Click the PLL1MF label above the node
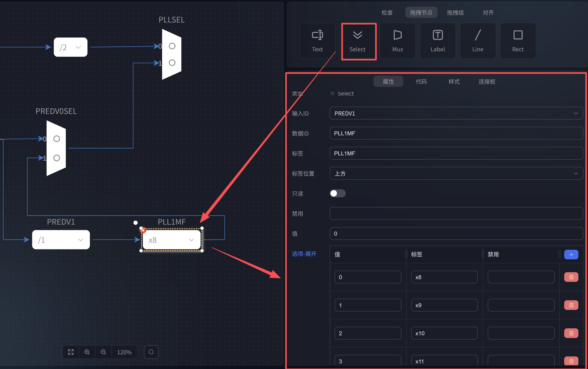588x369 pixels. (172, 222)
